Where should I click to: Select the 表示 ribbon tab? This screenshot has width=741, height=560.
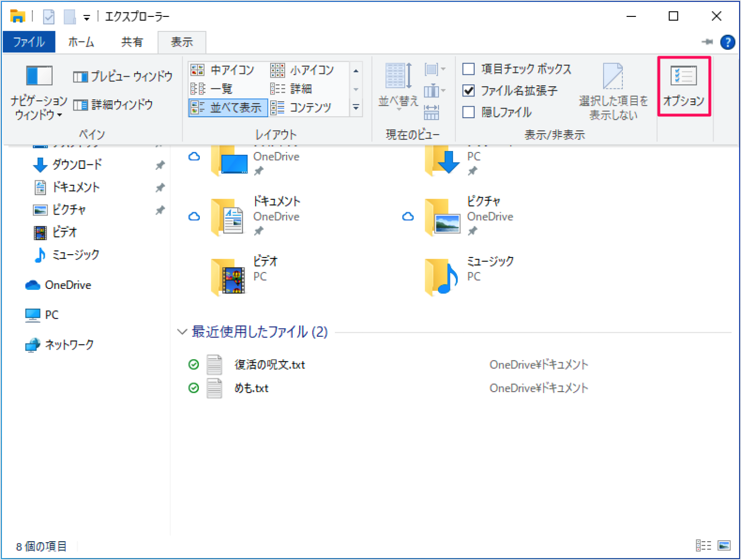pos(182,42)
